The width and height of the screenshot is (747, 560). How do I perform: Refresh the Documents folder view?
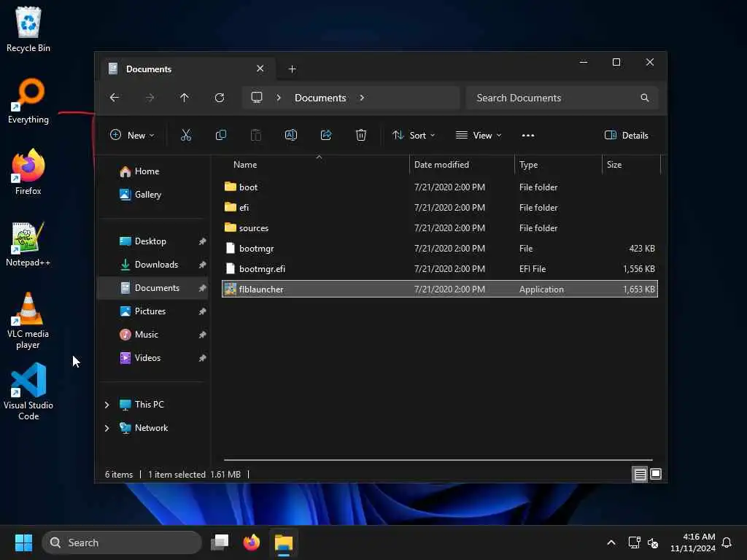pyautogui.click(x=219, y=98)
